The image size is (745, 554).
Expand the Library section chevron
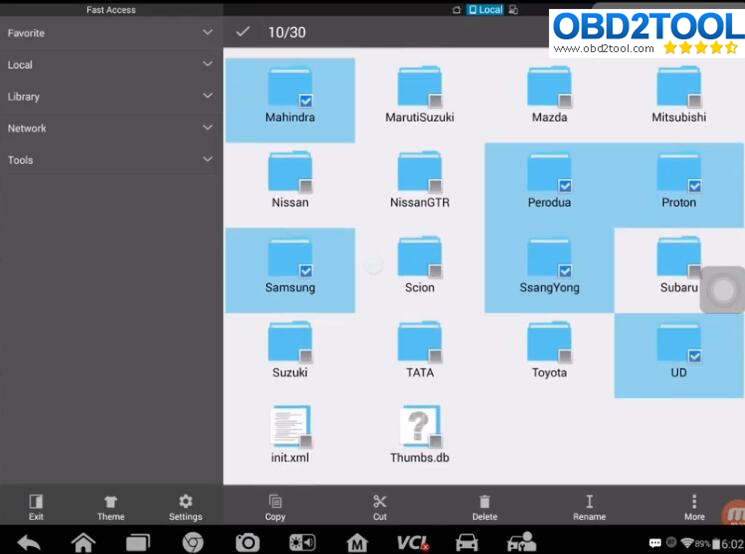coord(208,96)
